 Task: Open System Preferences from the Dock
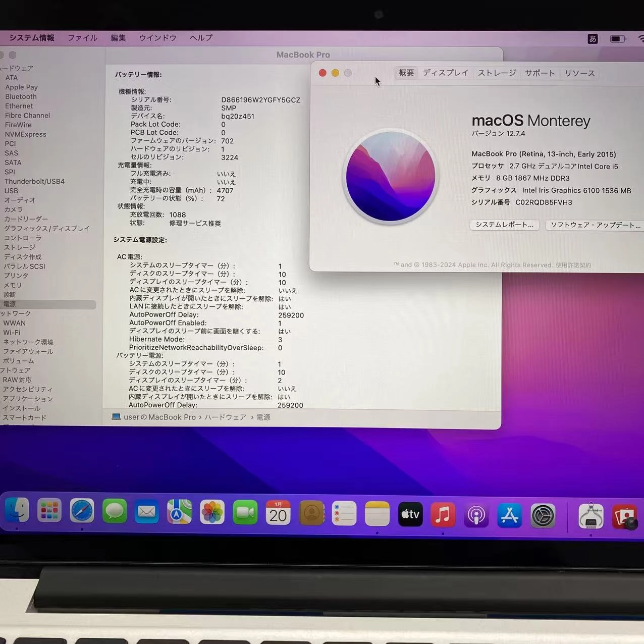(543, 516)
